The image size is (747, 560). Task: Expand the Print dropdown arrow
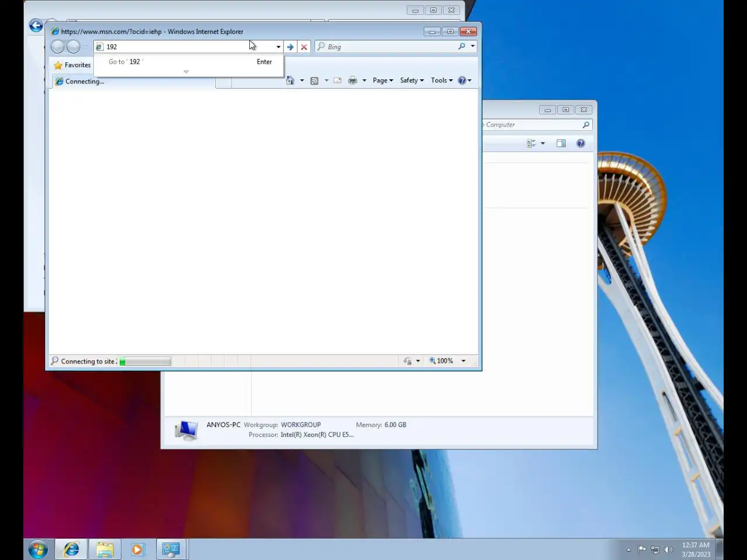pyautogui.click(x=364, y=80)
